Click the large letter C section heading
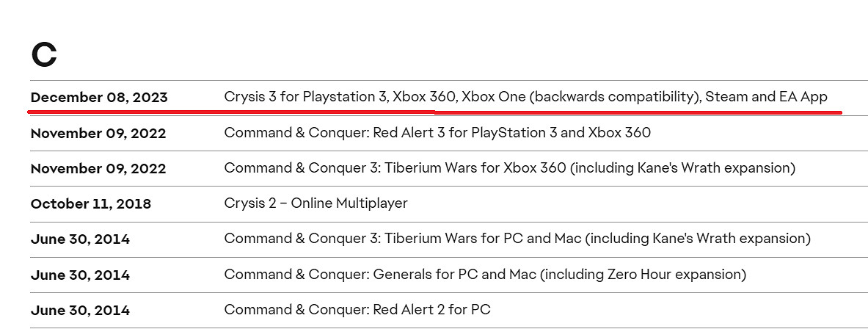 click(44, 55)
